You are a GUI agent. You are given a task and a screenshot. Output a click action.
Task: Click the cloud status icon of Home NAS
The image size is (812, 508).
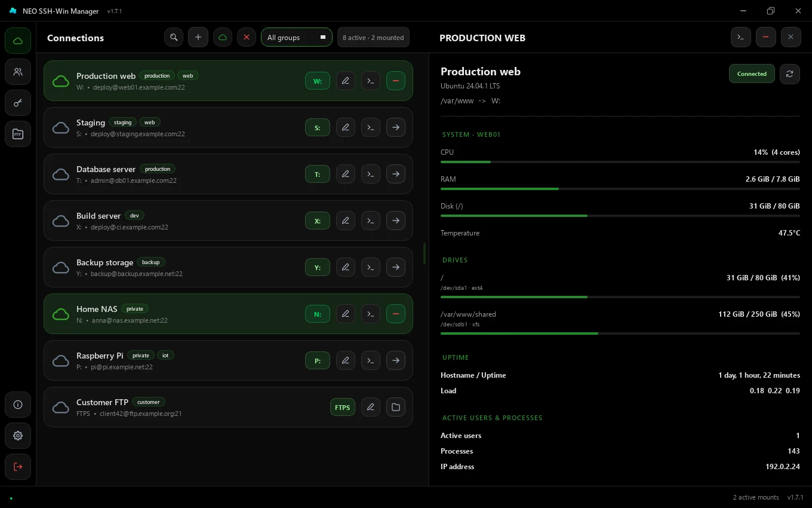(x=61, y=314)
